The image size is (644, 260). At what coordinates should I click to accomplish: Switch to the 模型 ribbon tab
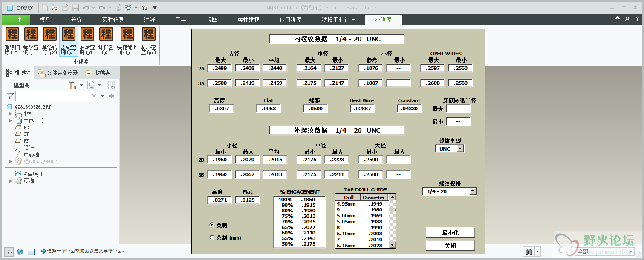45,20
